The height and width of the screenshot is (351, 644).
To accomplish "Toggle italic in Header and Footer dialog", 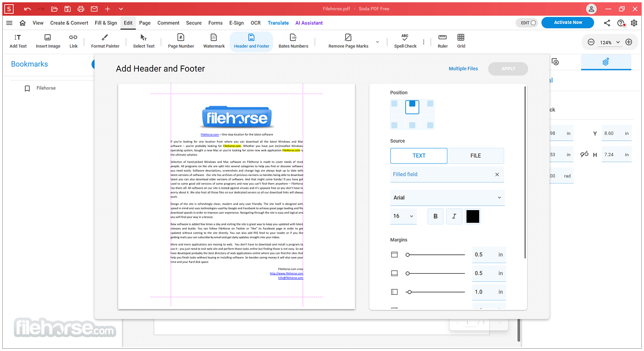I will coord(454,216).
